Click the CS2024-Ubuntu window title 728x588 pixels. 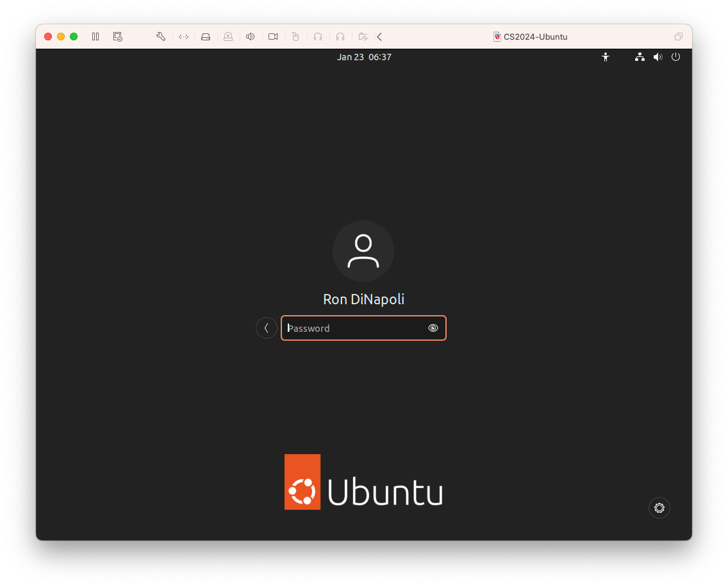click(535, 37)
